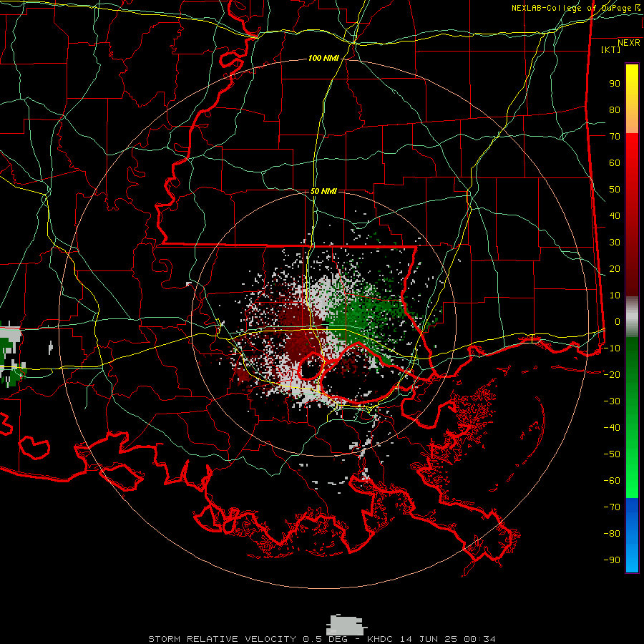Screen dimensions: 644x644
Task: Select the 40 value on the velocity scale
Action: (615, 215)
